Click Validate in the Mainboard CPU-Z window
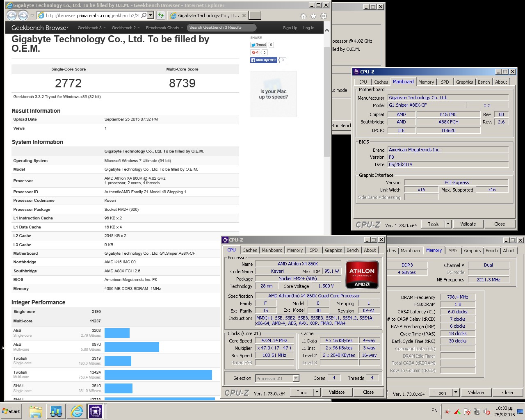 (x=468, y=224)
